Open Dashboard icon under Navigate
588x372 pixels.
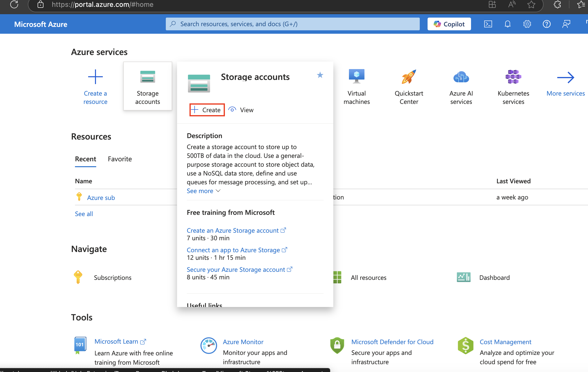[463, 277]
